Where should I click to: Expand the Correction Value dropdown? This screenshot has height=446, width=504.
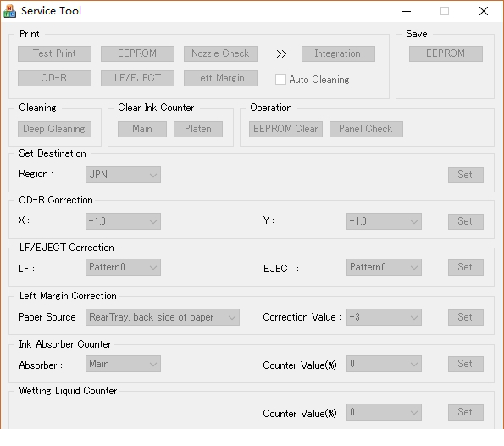(384, 317)
